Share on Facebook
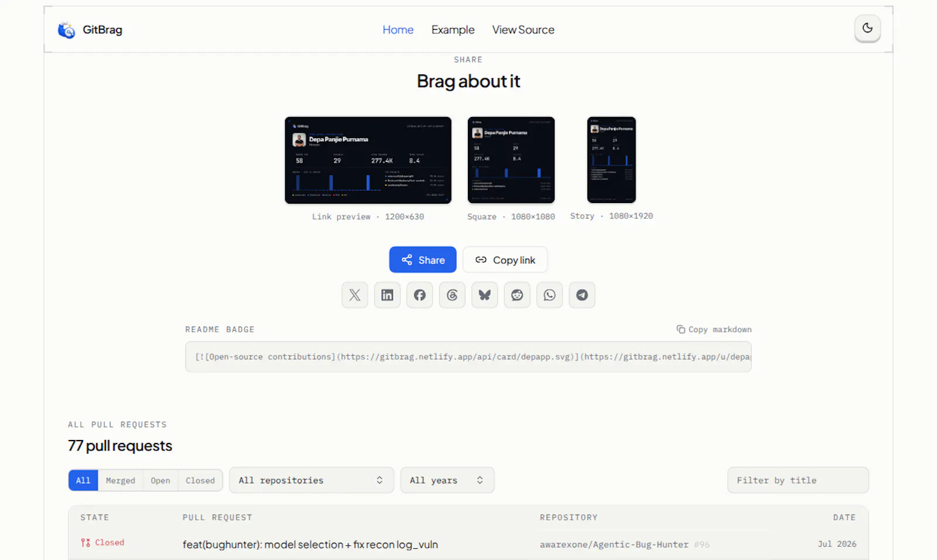This screenshot has width=937, height=560. (x=420, y=295)
